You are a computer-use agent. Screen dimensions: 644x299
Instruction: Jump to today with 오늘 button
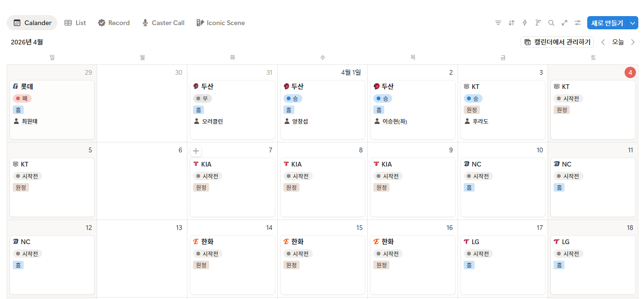click(x=618, y=42)
